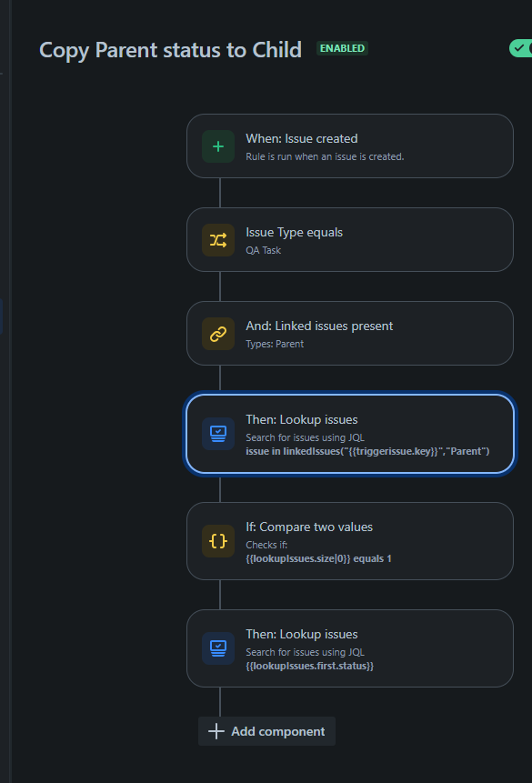The width and height of the screenshot is (532, 783).
Task: Click the Add component button
Action: (266, 731)
